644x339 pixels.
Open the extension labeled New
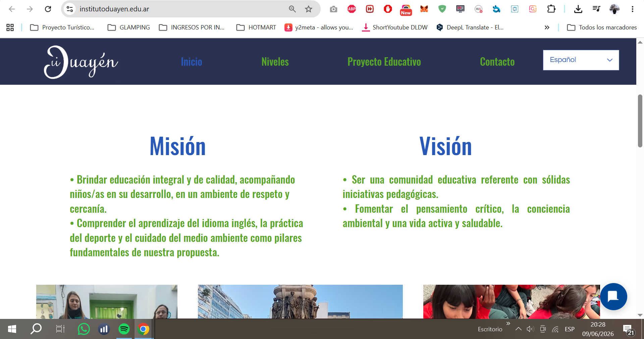(406, 10)
